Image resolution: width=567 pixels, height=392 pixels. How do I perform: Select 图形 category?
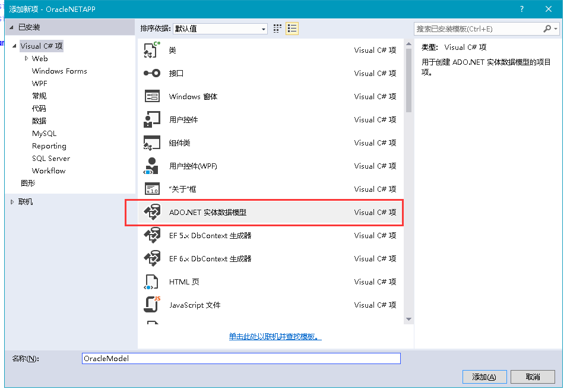[28, 183]
